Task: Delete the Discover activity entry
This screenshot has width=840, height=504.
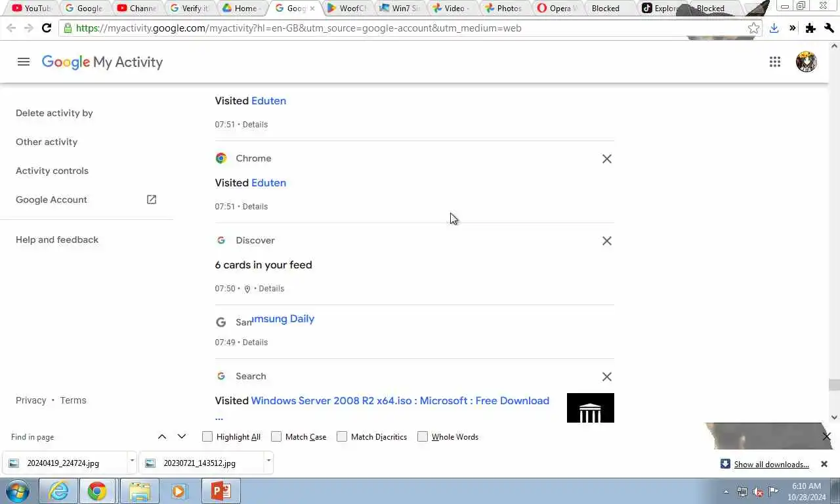Action: (x=607, y=241)
